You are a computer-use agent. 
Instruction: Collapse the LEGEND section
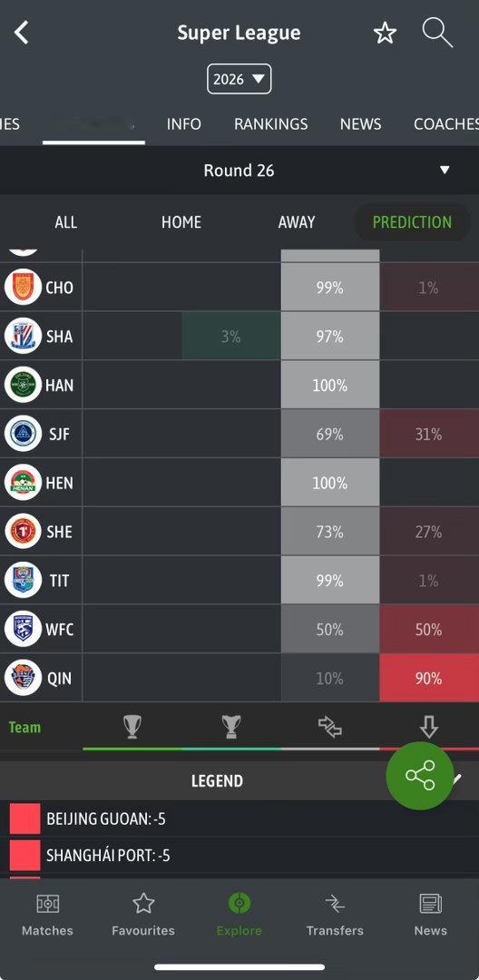239,780
